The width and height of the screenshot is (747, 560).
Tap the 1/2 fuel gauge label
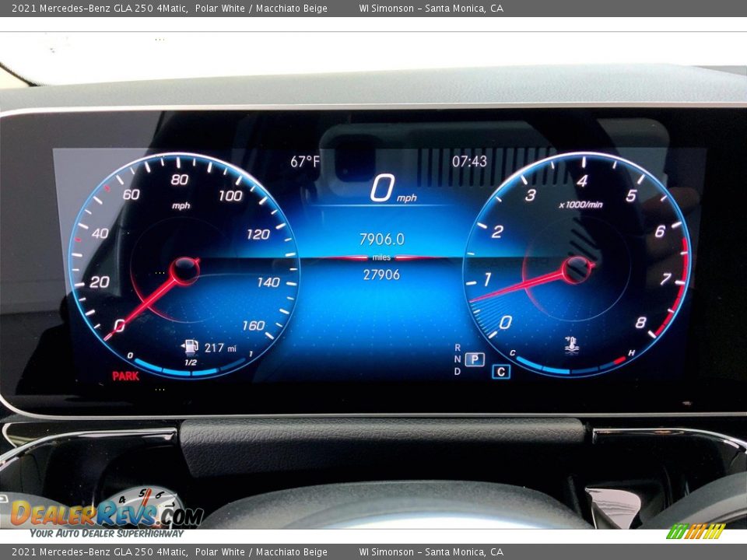click(191, 362)
